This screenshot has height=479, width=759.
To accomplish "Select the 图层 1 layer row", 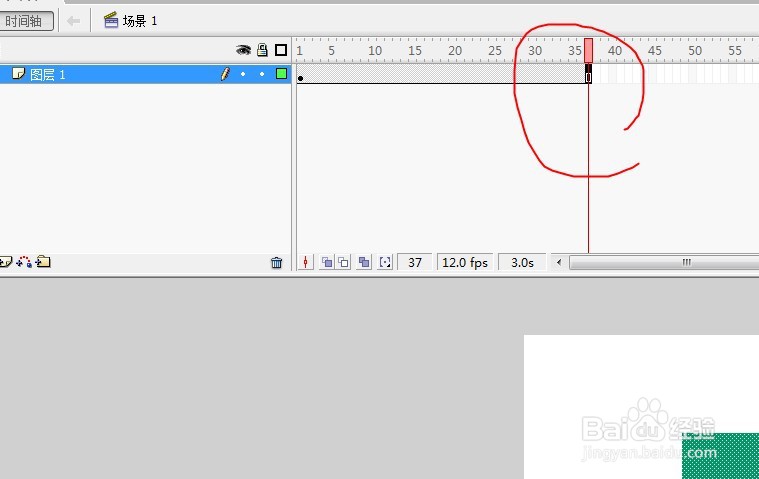I will coord(145,74).
